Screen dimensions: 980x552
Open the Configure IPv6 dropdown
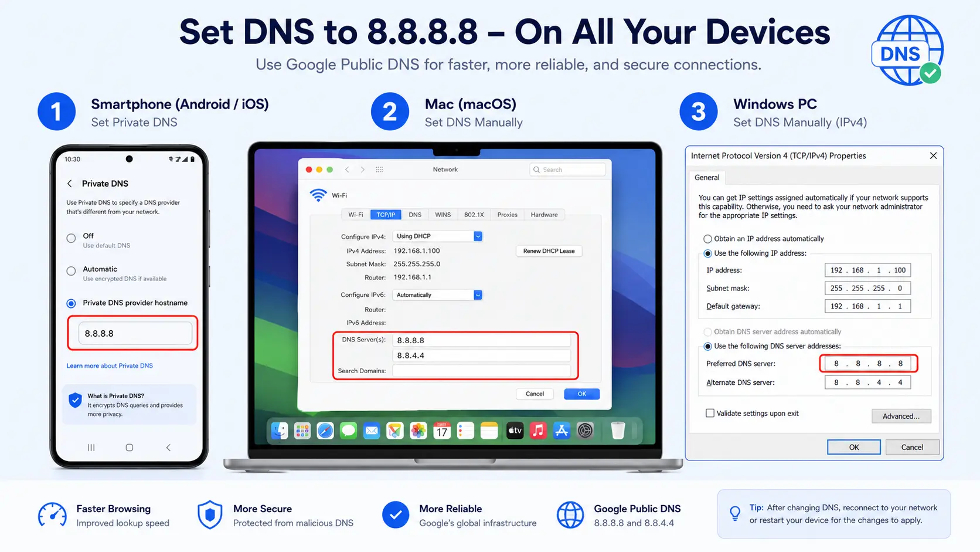(437, 295)
